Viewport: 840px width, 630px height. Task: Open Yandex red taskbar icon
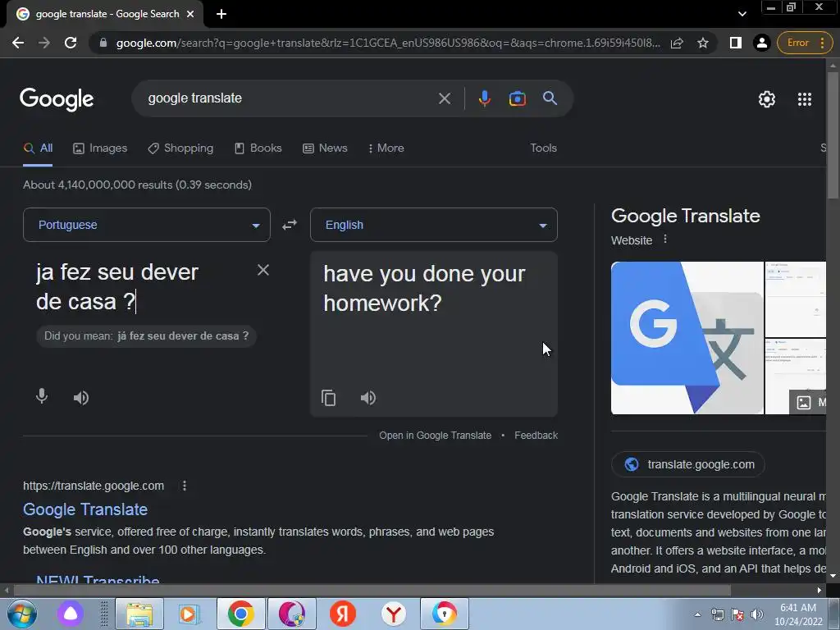click(x=343, y=614)
